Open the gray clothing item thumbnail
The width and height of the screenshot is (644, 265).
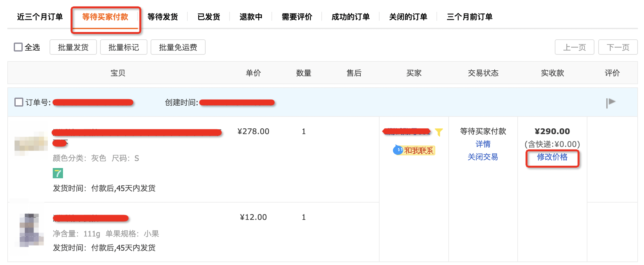pyautogui.click(x=31, y=144)
